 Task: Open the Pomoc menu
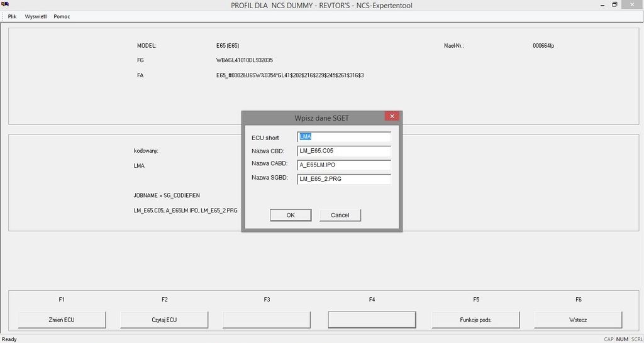(62, 17)
